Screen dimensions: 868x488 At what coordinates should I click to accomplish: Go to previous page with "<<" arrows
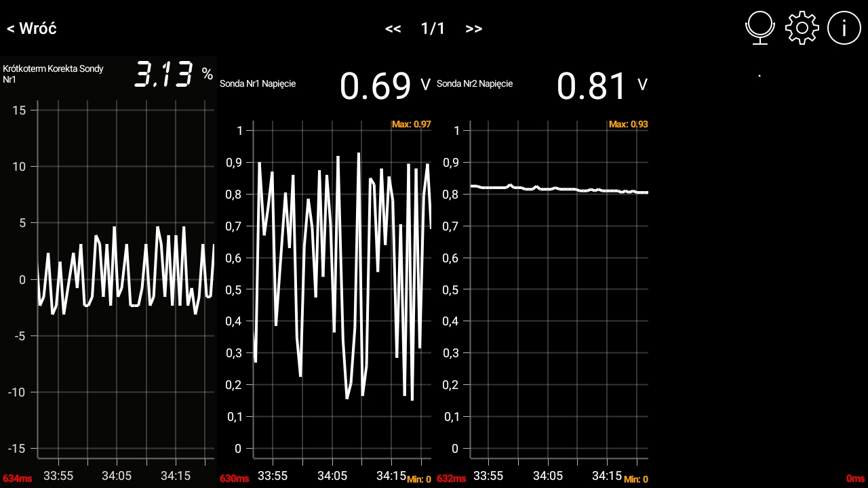pyautogui.click(x=393, y=28)
